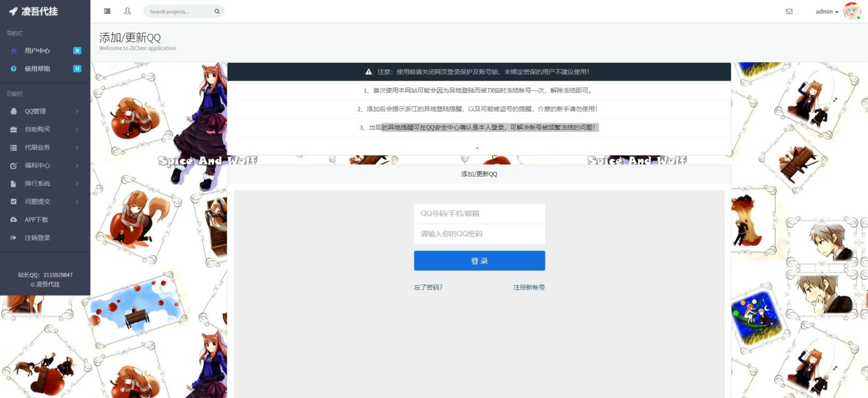This screenshot has height=398, width=868.
Task: Click the 凌吾代挂 brand title in sidebar
Action: click(40, 11)
